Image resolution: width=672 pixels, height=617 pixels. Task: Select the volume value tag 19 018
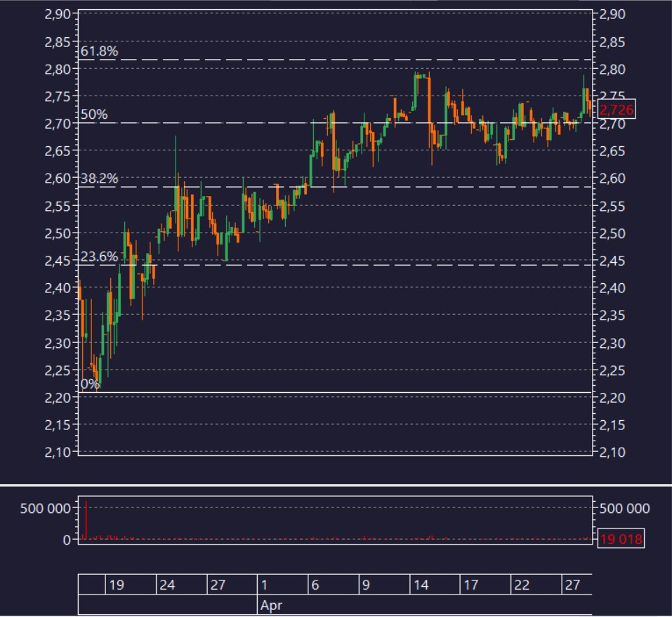coord(621,539)
